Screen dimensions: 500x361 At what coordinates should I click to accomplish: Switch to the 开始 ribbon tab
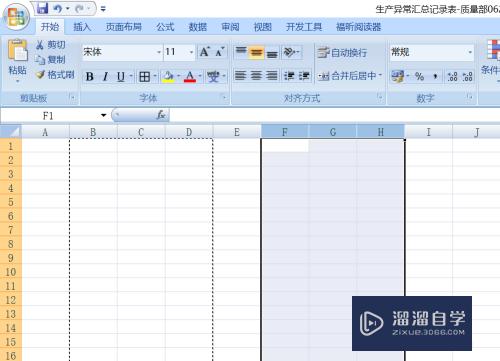[x=50, y=27]
